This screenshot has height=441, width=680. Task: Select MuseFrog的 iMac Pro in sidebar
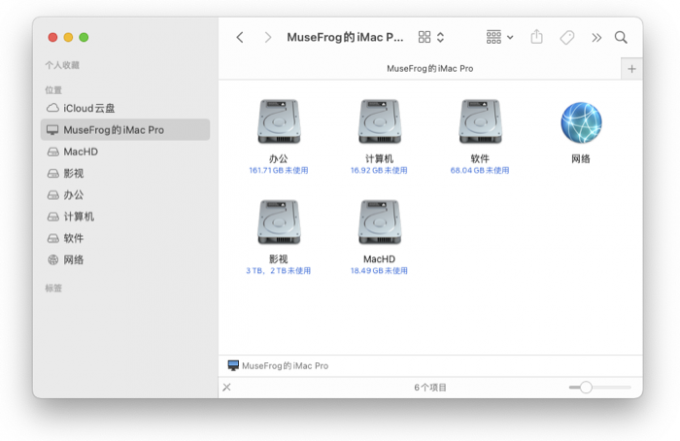pyautogui.click(x=125, y=130)
